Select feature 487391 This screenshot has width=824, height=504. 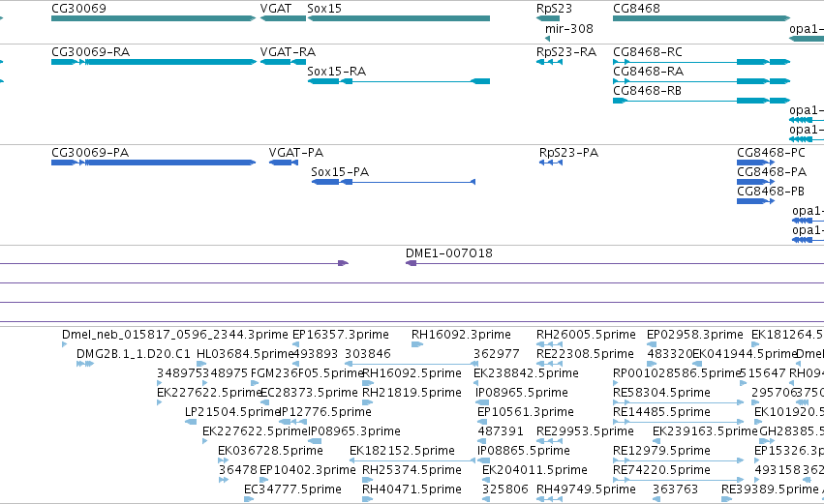501,431
